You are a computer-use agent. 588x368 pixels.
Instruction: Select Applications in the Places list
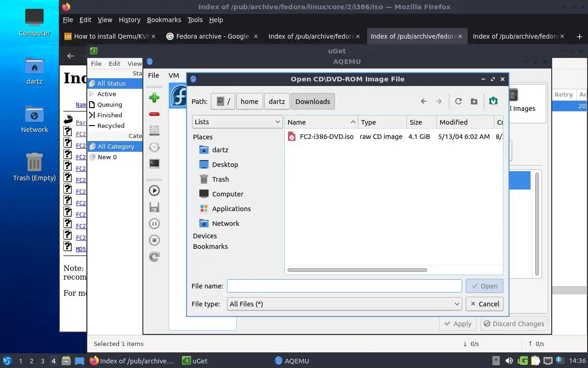[232, 209]
